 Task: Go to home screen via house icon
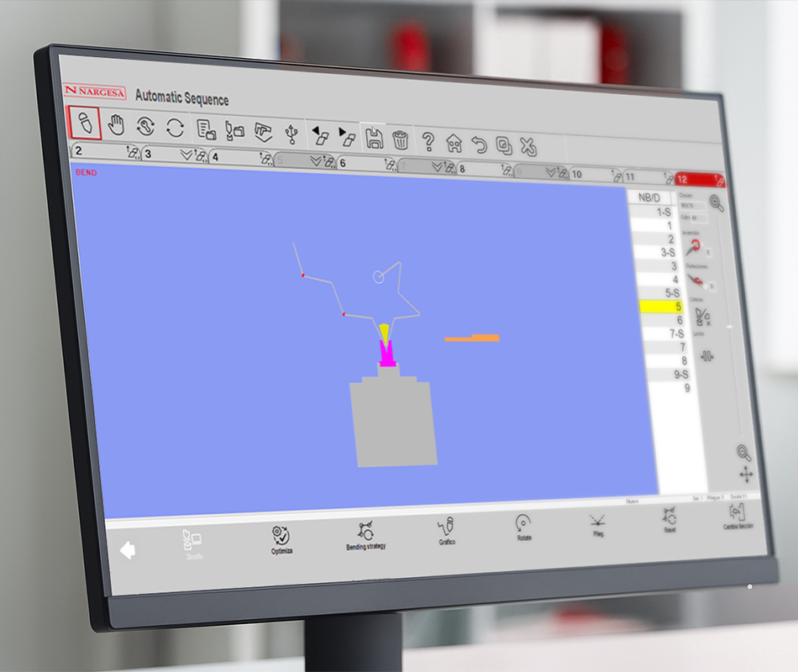(x=454, y=142)
